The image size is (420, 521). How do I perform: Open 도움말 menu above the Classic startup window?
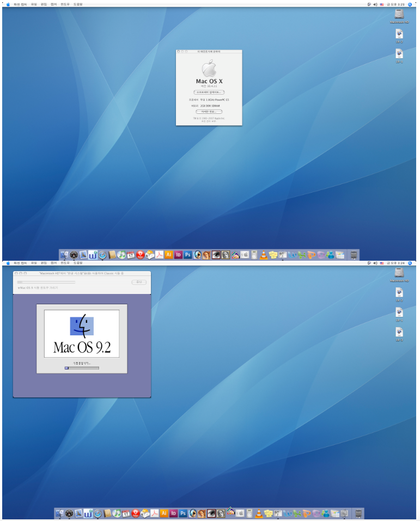point(78,263)
